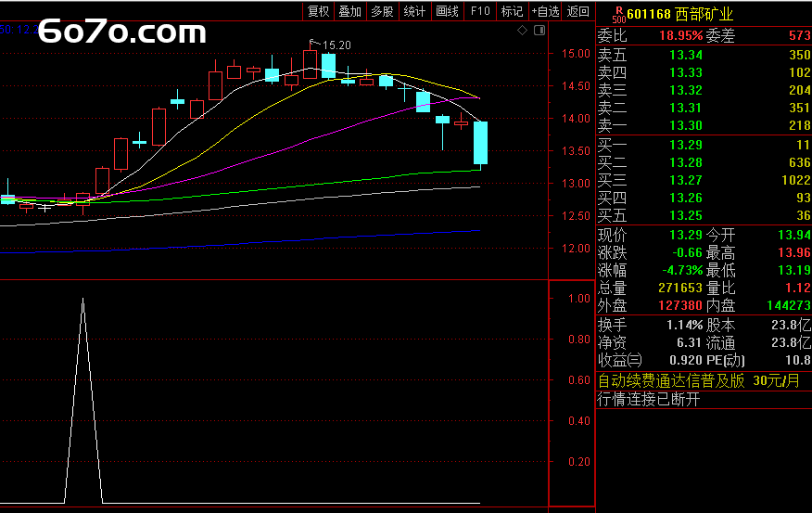Click 内盘 value 144273
Screen dimensions: 812x513
pyautogui.click(x=789, y=306)
